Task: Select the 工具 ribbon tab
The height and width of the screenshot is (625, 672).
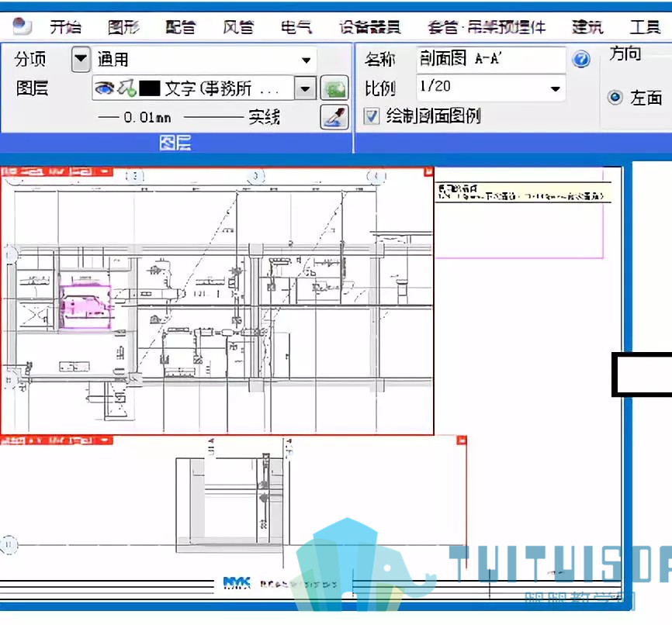Action: point(645,27)
